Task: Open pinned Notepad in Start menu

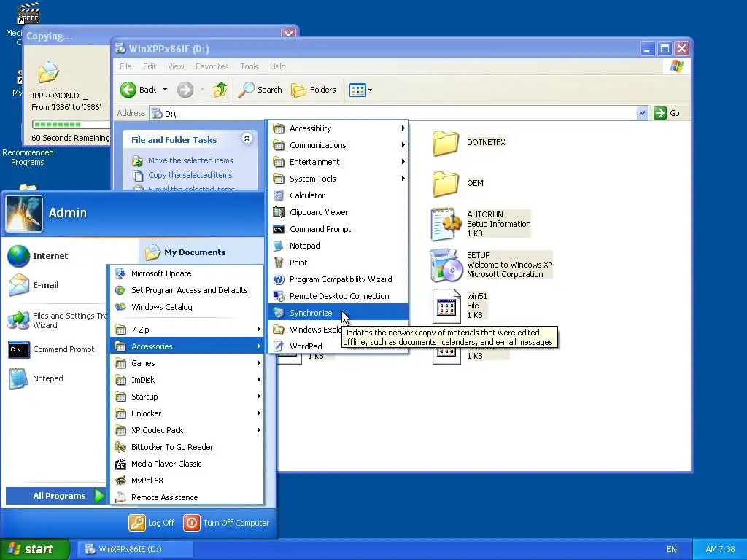Action: point(55,378)
